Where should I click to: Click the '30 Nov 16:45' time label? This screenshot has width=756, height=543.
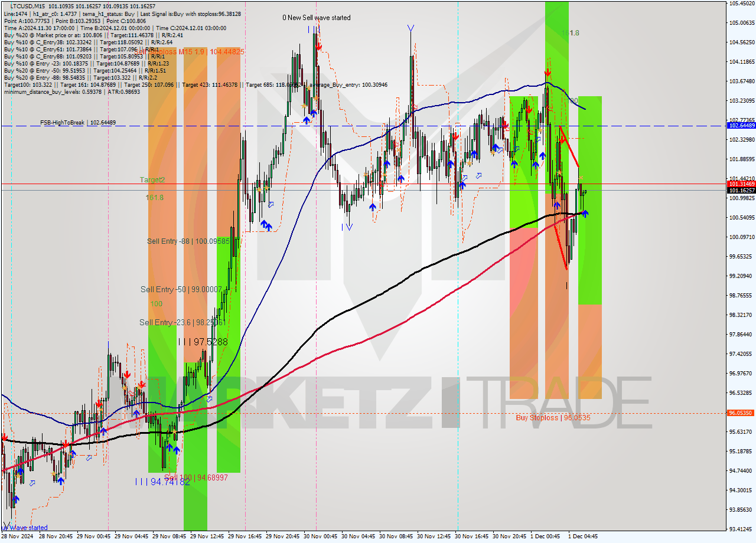[472, 537]
